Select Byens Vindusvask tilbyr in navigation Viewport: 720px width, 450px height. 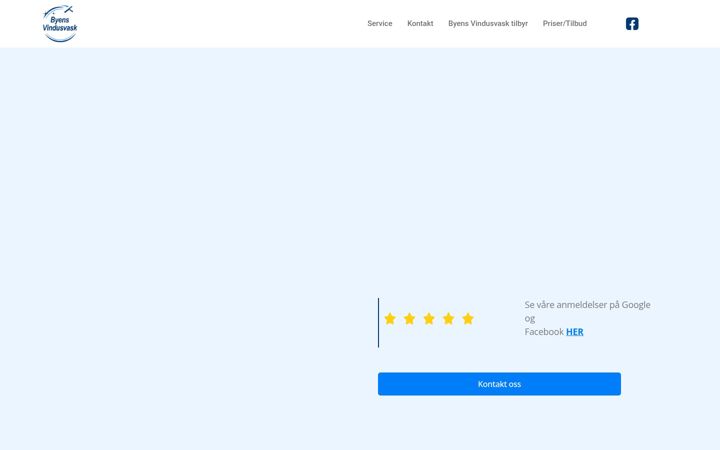pyautogui.click(x=488, y=23)
